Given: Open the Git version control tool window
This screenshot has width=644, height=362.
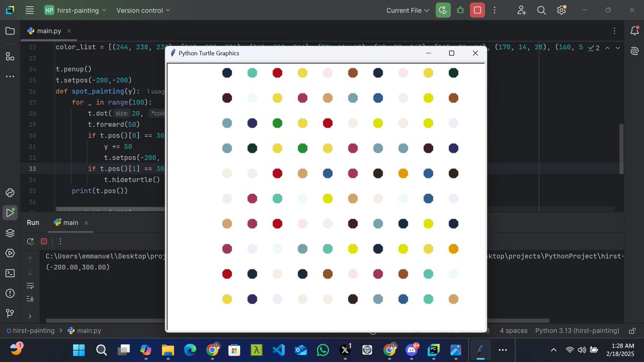Looking at the screenshot, I should click(x=10, y=313).
